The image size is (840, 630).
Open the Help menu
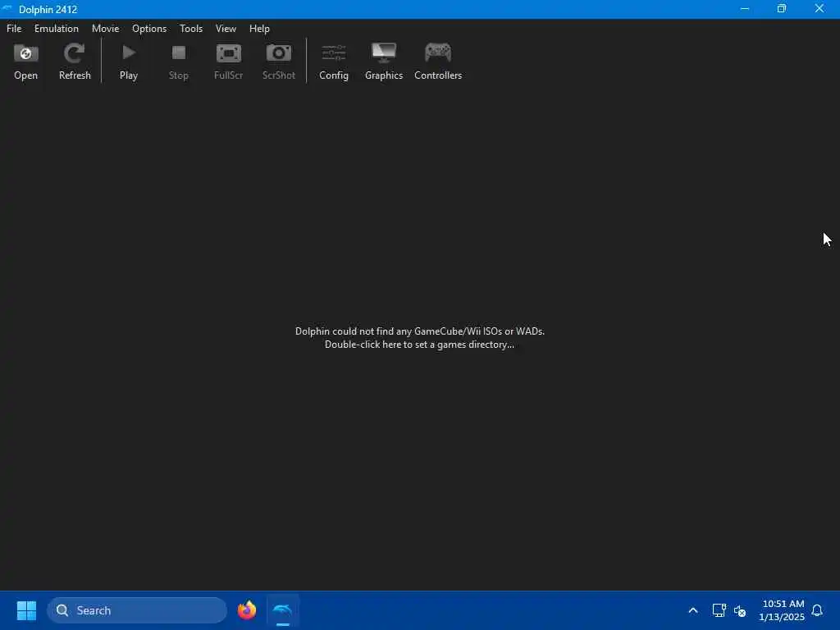pyautogui.click(x=259, y=29)
